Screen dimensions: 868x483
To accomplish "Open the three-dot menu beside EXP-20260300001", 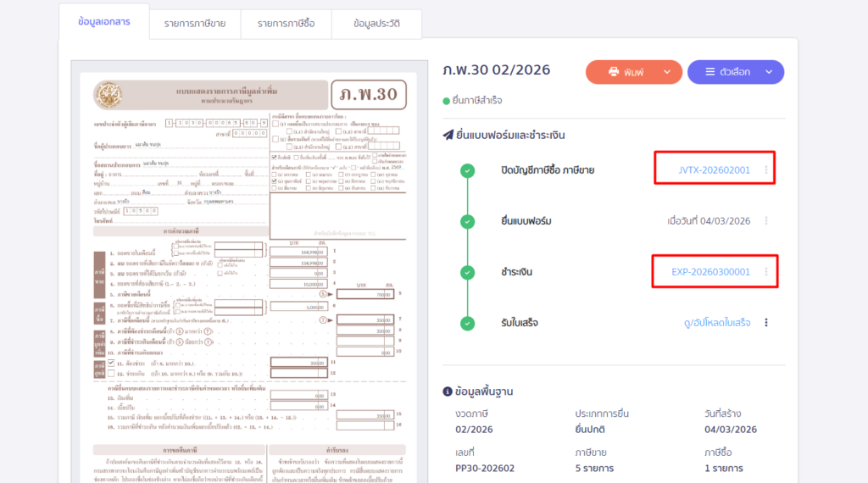I will 766,272.
